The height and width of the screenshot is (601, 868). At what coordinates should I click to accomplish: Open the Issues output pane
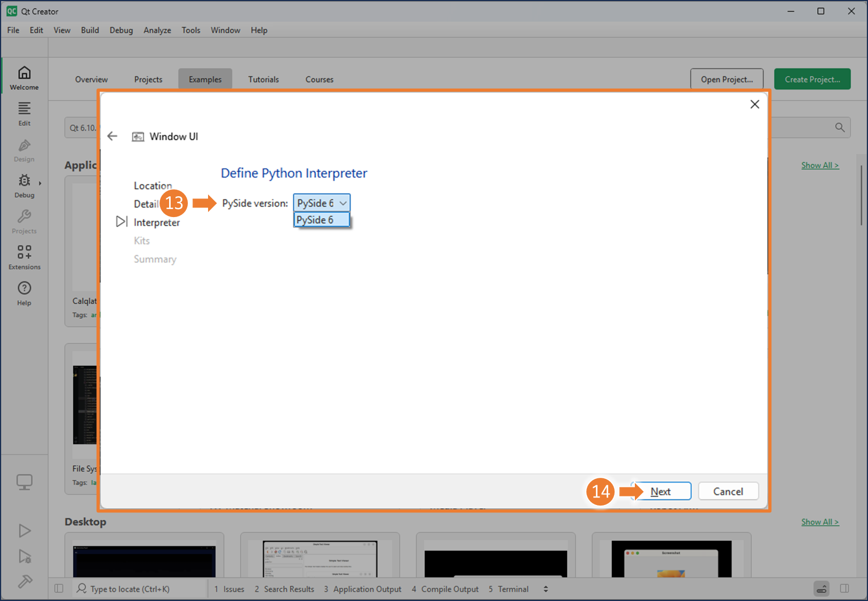(229, 589)
